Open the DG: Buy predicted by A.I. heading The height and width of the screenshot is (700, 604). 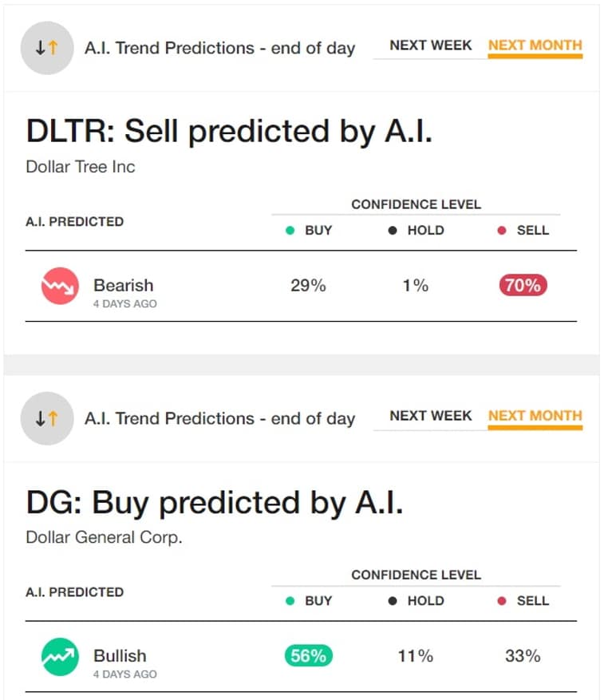click(215, 503)
